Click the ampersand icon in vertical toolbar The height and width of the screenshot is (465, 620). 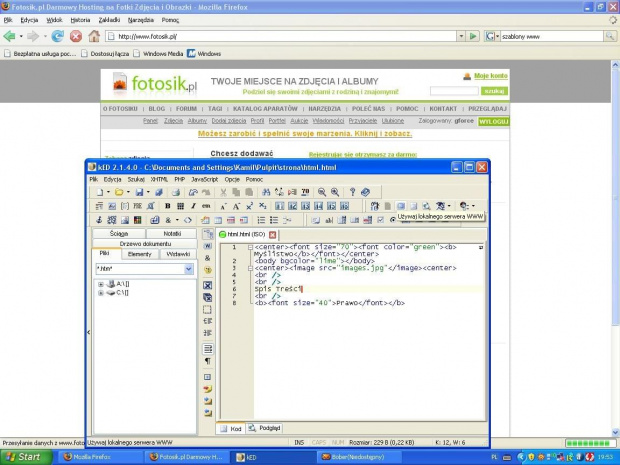208,258
